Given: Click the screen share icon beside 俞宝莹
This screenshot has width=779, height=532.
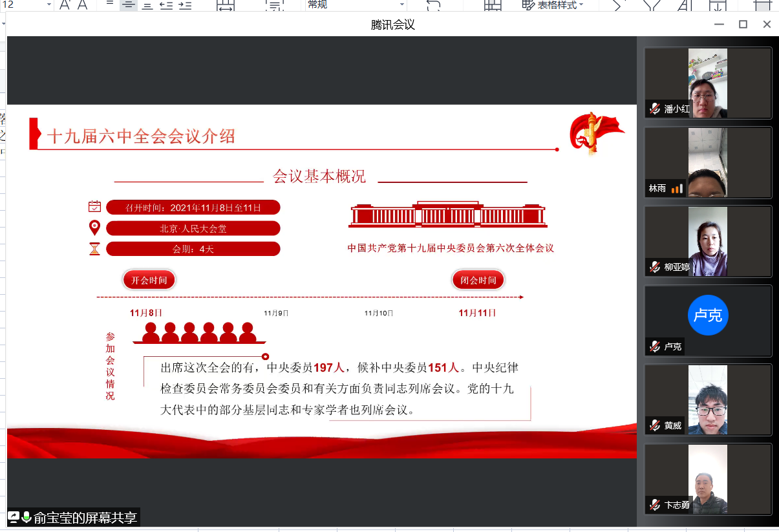Looking at the screenshot, I should 14,517.
